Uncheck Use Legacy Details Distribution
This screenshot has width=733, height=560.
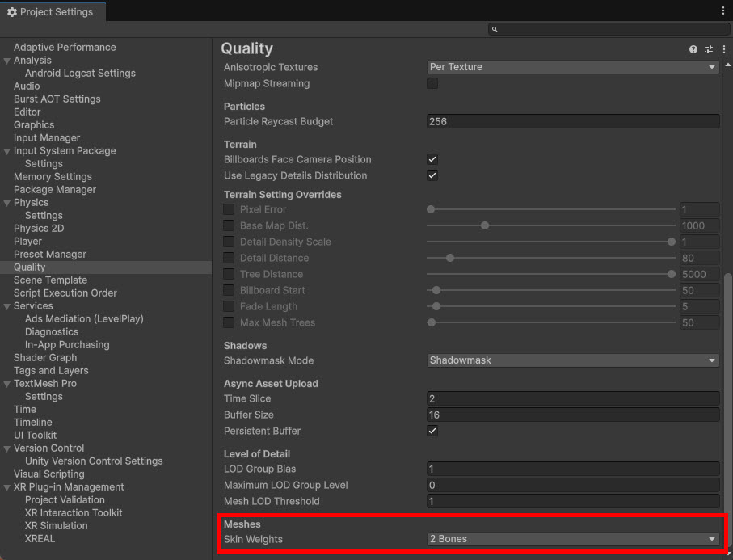click(x=432, y=176)
